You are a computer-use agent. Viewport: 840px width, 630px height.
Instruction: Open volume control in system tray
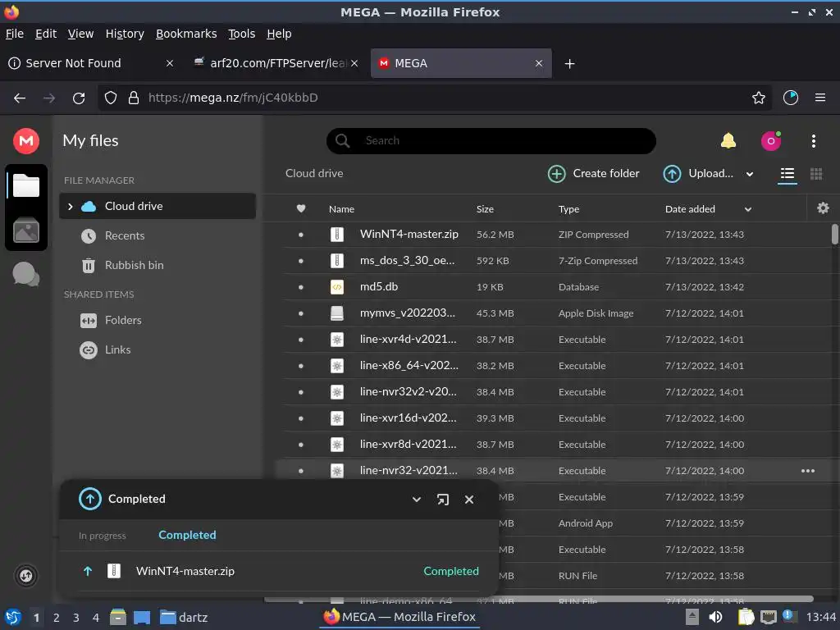[715, 617]
